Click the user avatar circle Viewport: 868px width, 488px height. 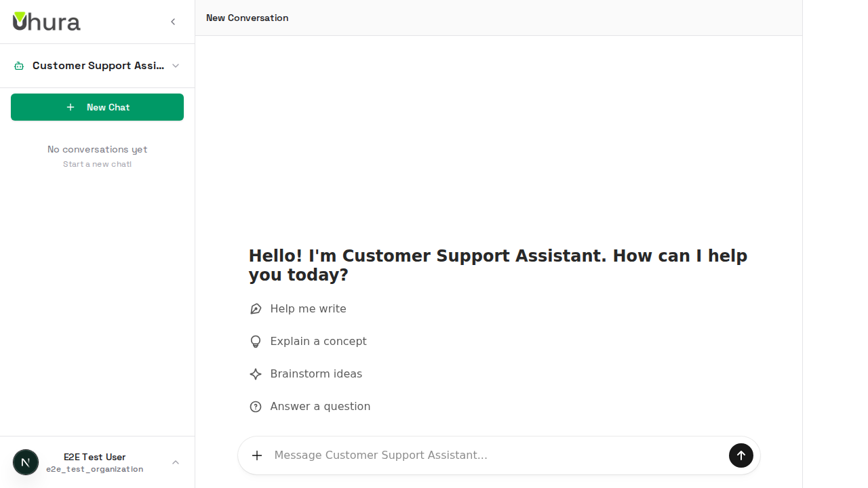tap(26, 462)
